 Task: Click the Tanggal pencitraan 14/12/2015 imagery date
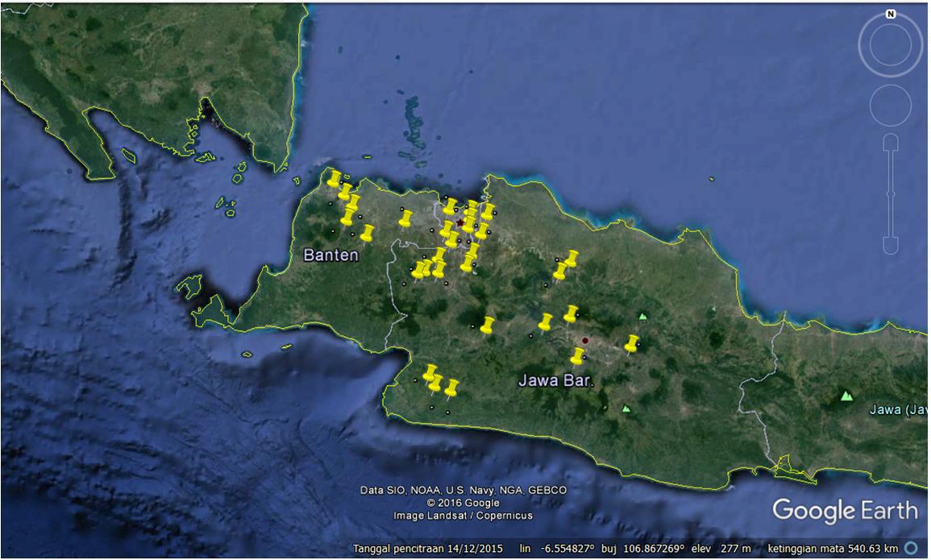click(x=427, y=549)
